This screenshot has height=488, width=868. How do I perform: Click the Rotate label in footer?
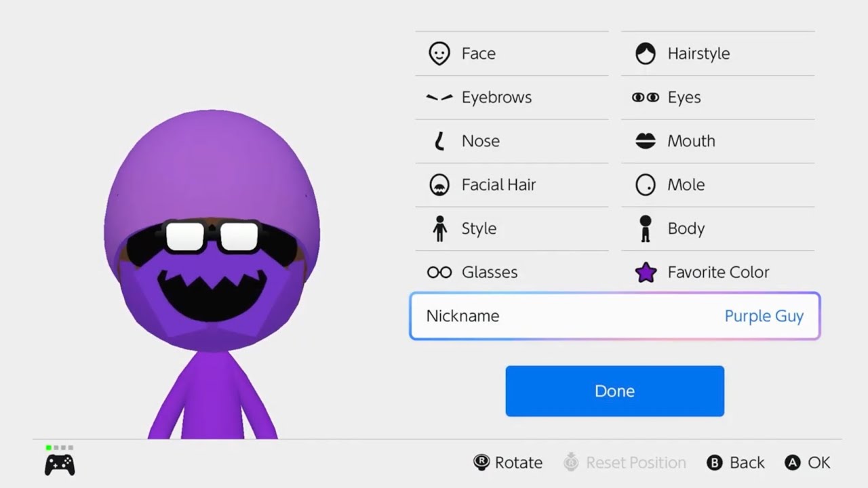click(x=519, y=463)
